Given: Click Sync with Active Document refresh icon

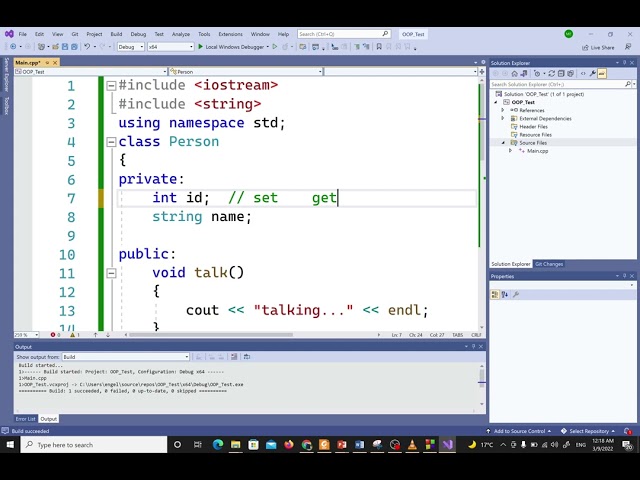Looking at the screenshot, I should click(x=551, y=73).
